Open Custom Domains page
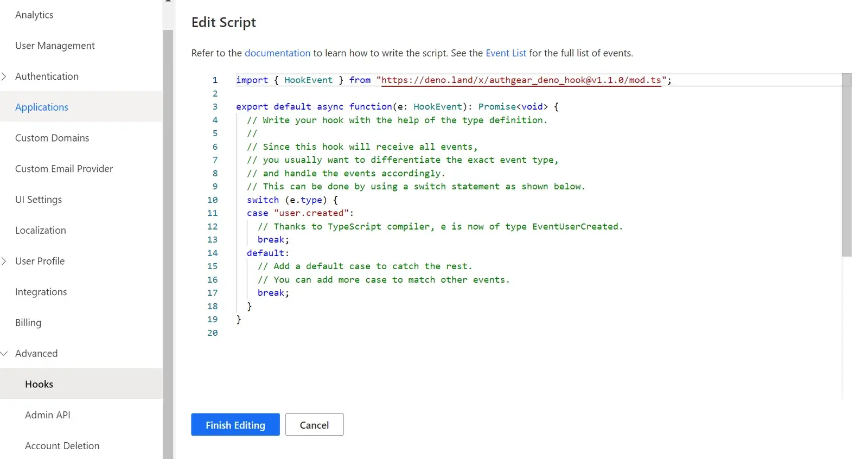868x459 pixels. point(52,138)
